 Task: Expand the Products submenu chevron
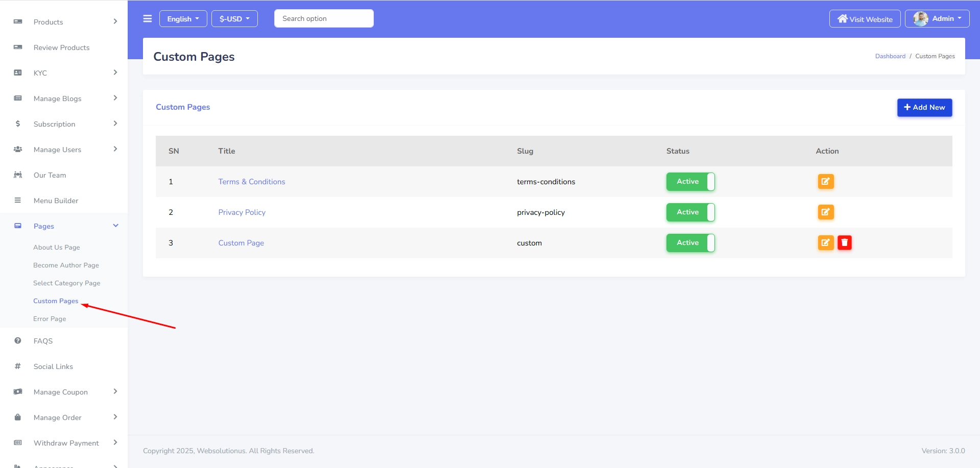[115, 21]
